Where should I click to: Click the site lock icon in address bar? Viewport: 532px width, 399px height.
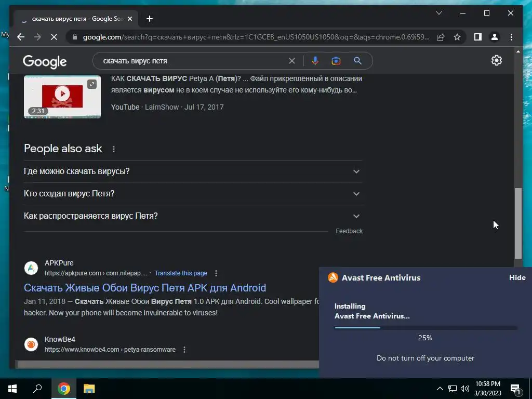pos(75,37)
